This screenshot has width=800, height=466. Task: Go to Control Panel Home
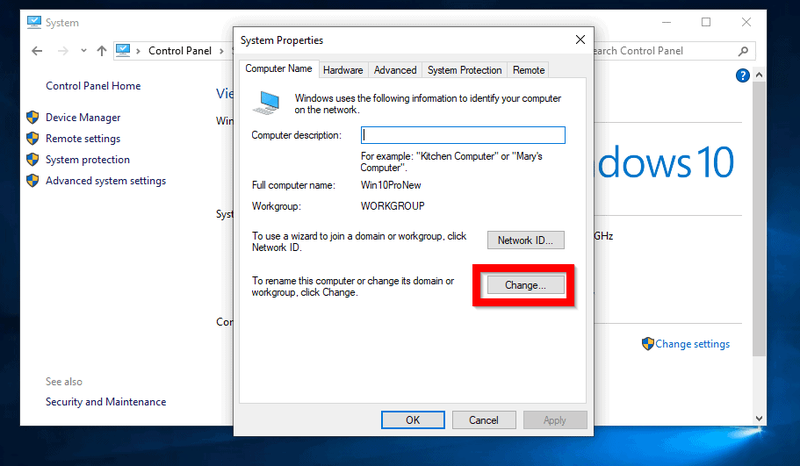coord(93,86)
